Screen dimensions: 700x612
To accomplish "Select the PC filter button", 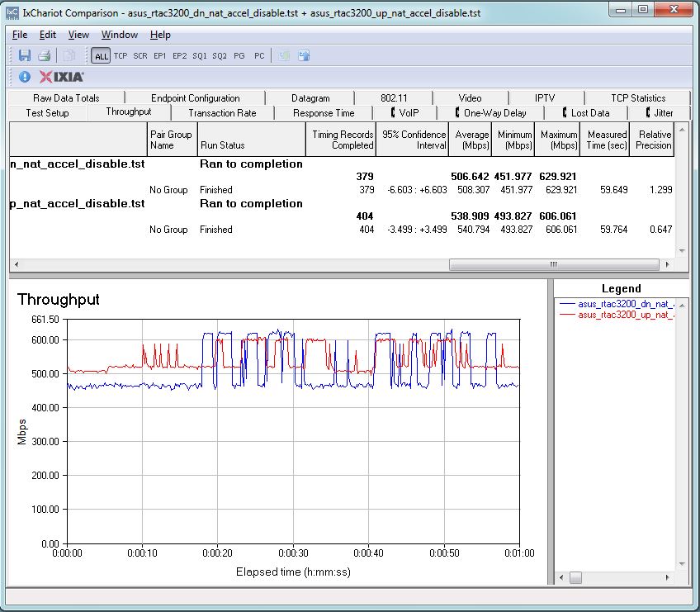I will tap(259, 56).
